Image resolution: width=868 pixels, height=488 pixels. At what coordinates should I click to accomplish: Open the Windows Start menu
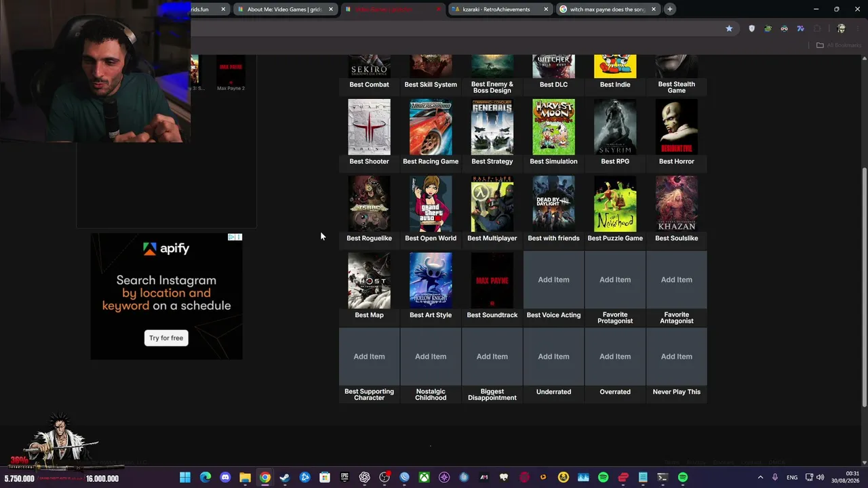185,478
